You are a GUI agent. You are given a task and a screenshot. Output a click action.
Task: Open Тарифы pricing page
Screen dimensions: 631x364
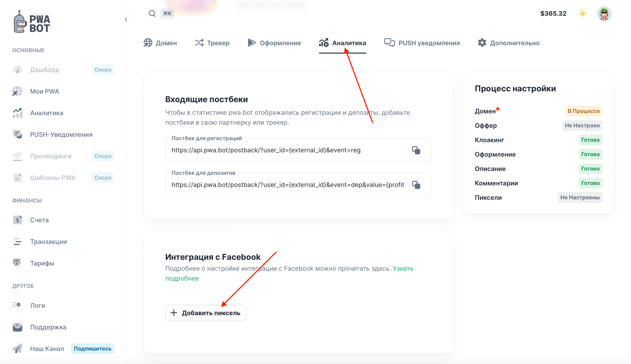pos(42,263)
